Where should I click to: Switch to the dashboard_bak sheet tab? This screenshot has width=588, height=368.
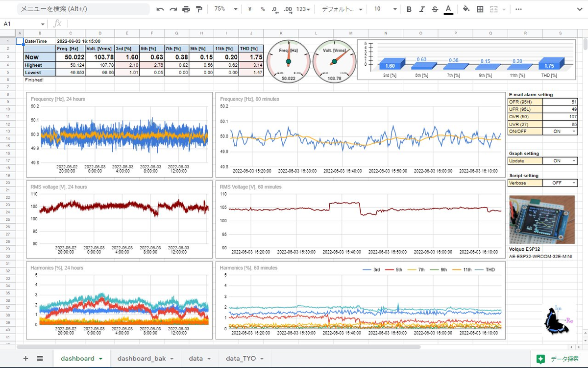(x=146, y=359)
